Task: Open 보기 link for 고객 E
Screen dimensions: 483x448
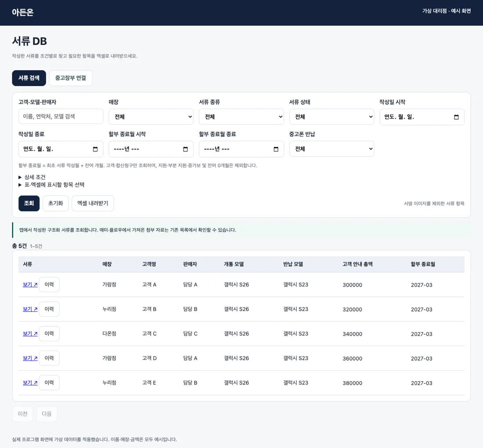Action: pyautogui.click(x=30, y=383)
